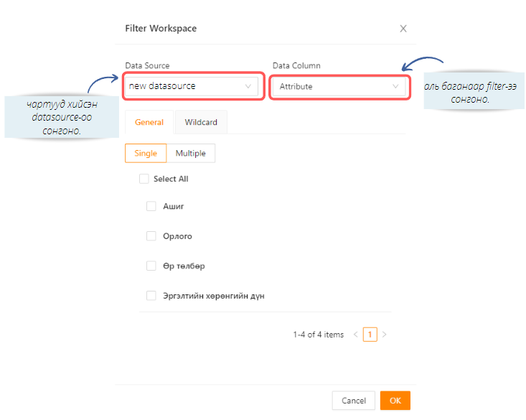Screen dimensions: 526x420
Task: Go to previous page arrow in pagination
Action: point(355,335)
